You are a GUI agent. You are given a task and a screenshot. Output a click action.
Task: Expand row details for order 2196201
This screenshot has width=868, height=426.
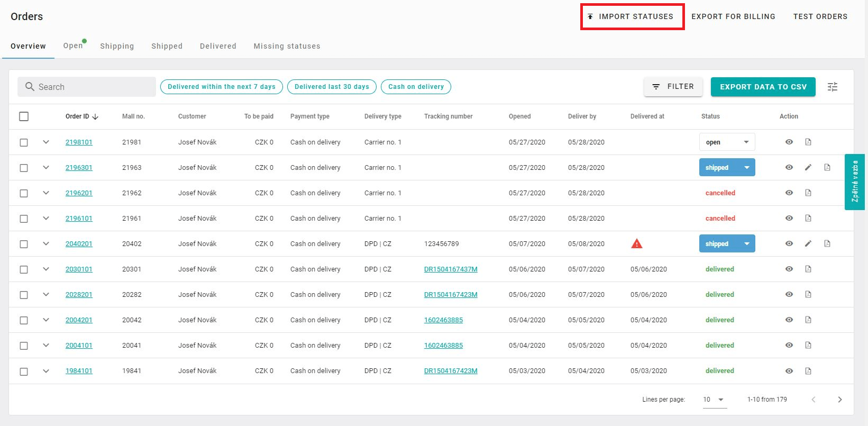pos(46,193)
